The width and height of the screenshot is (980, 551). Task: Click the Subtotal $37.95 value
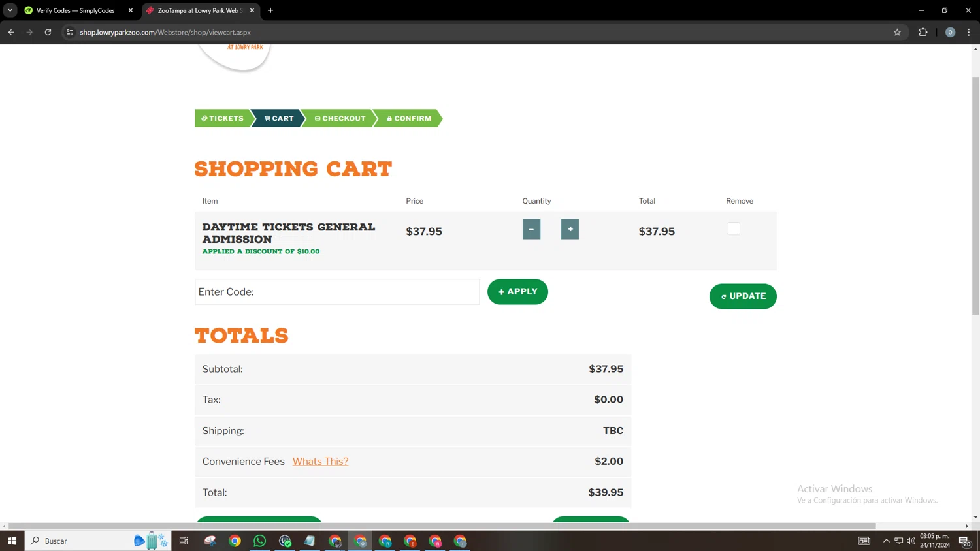click(x=606, y=369)
